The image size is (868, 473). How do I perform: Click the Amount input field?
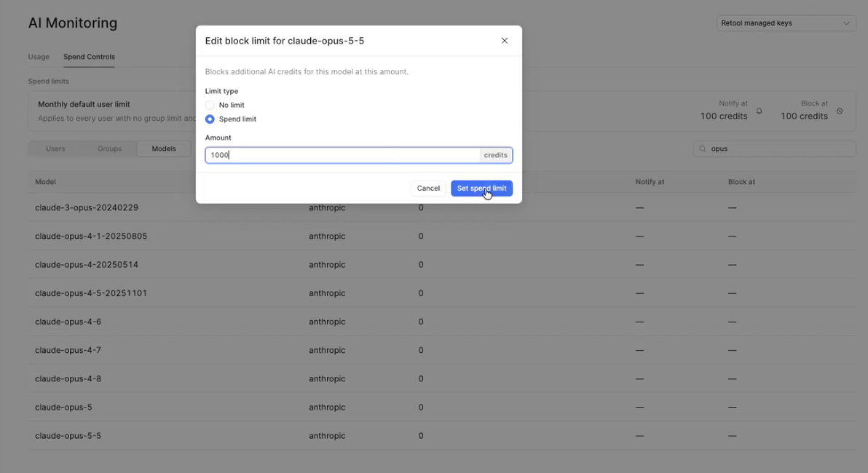coord(342,155)
